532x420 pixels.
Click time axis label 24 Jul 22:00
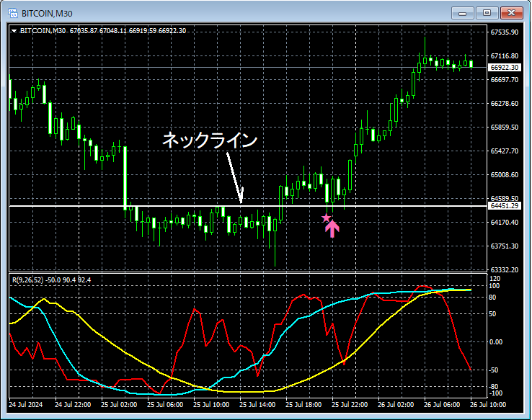[73, 405]
